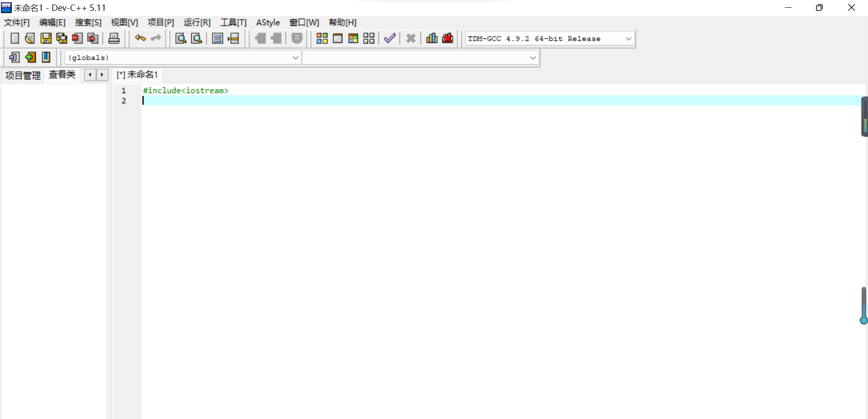868x419 pixels.
Task: Click the blue document icon in second toolbar row
Action: 14,57
